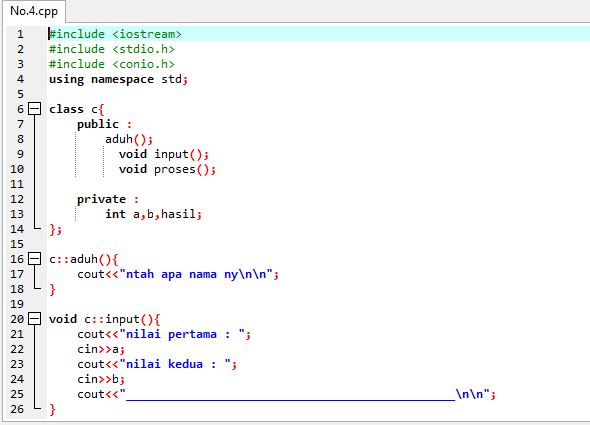590x425 pixels.
Task: Click the closing brace on line 18
Action: 52,289
